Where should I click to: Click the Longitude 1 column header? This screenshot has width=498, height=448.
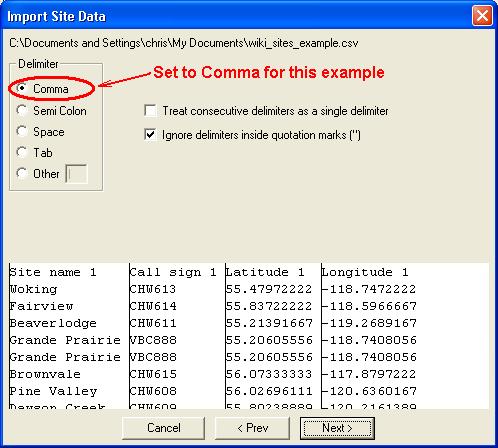[x=365, y=272]
